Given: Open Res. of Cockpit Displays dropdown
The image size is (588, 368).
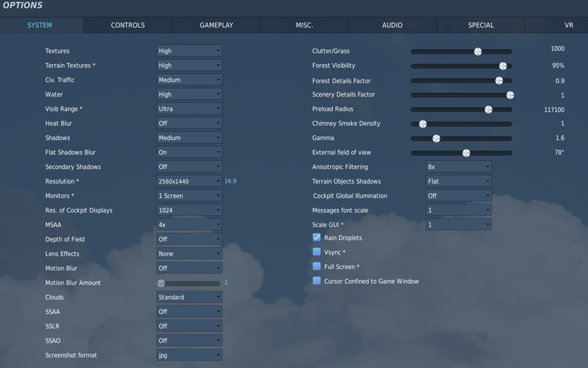Looking at the screenshot, I should click(189, 210).
